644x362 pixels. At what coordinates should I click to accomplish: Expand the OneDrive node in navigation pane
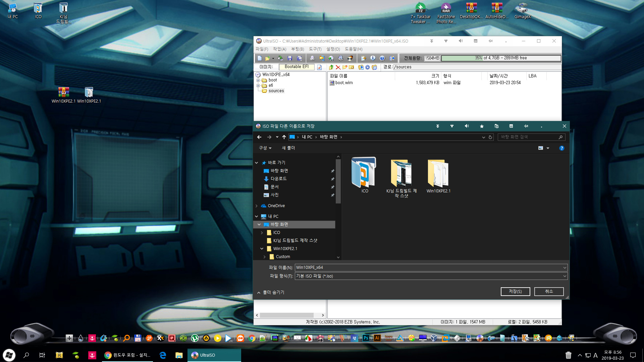pyautogui.click(x=257, y=206)
